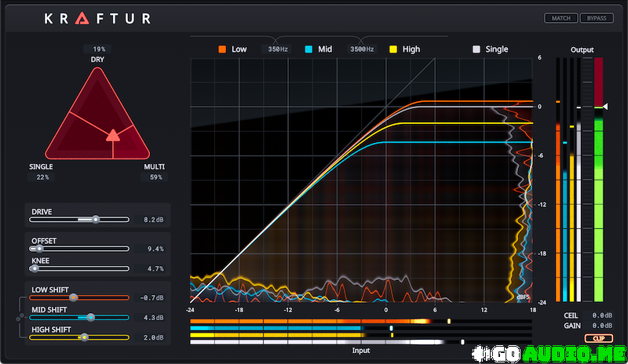Click the MID SHIFT slider handle

click(91, 317)
